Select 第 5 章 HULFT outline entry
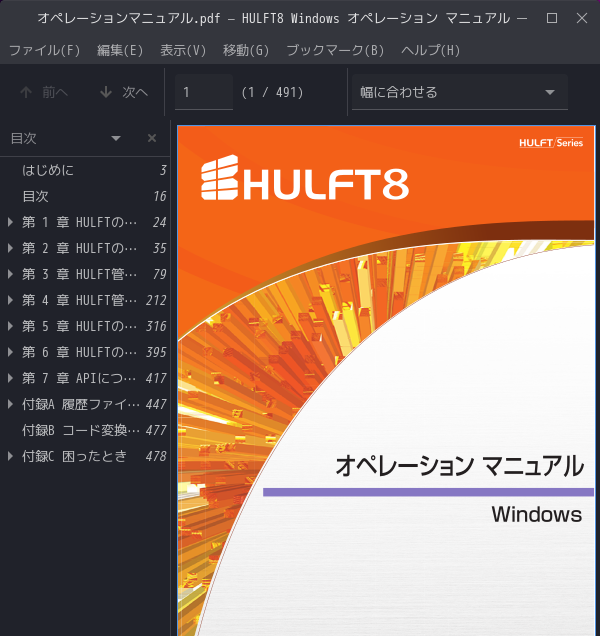Image resolution: width=600 pixels, height=636 pixels. pyautogui.click(x=85, y=326)
